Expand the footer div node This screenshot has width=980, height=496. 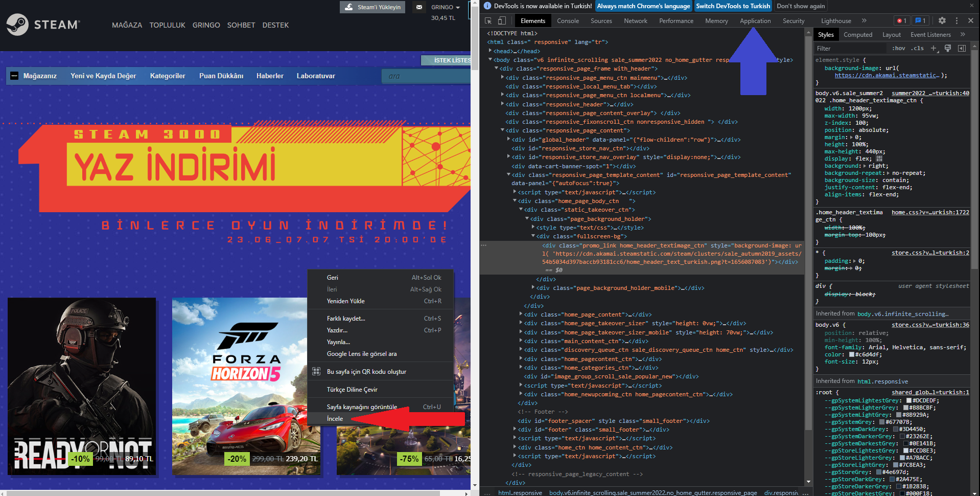pyautogui.click(x=515, y=429)
